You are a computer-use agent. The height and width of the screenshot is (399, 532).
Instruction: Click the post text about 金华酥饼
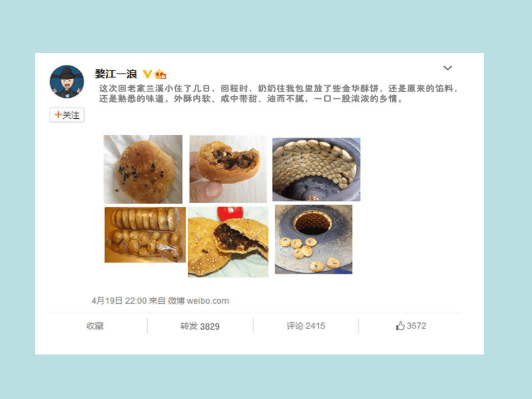[x=279, y=93]
